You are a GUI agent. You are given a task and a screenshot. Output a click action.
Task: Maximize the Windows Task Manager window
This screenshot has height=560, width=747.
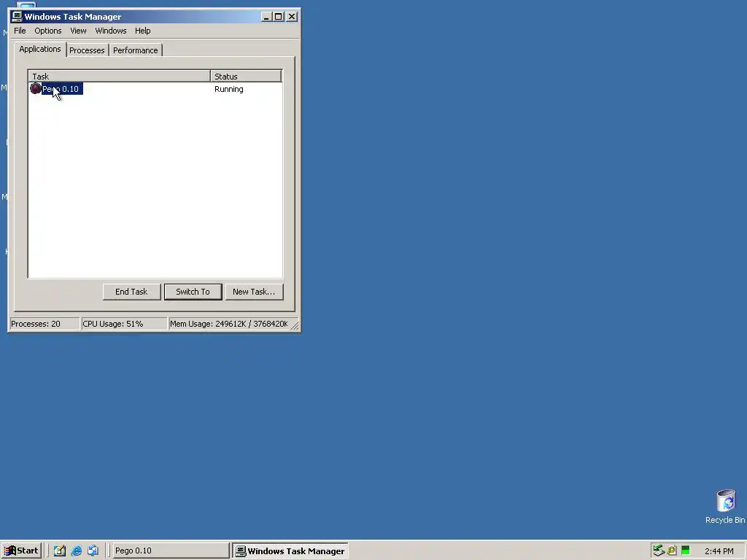click(278, 17)
